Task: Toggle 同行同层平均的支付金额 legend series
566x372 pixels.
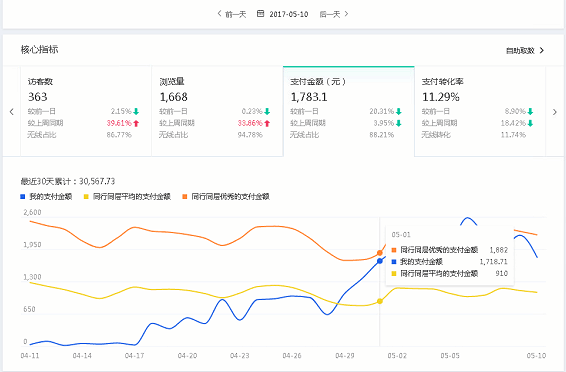Action: [127, 197]
